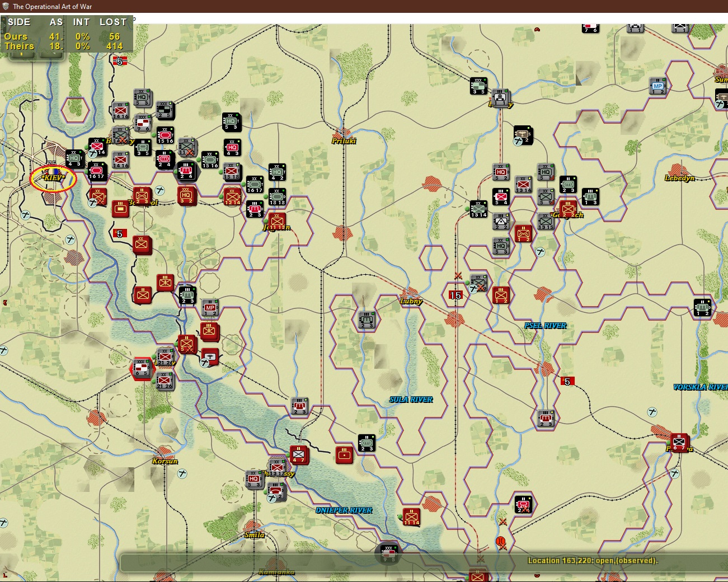The width and height of the screenshot is (728, 582).
Task: Select the gray corps counter 6-5 in red hexagon
Action: [142, 367]
